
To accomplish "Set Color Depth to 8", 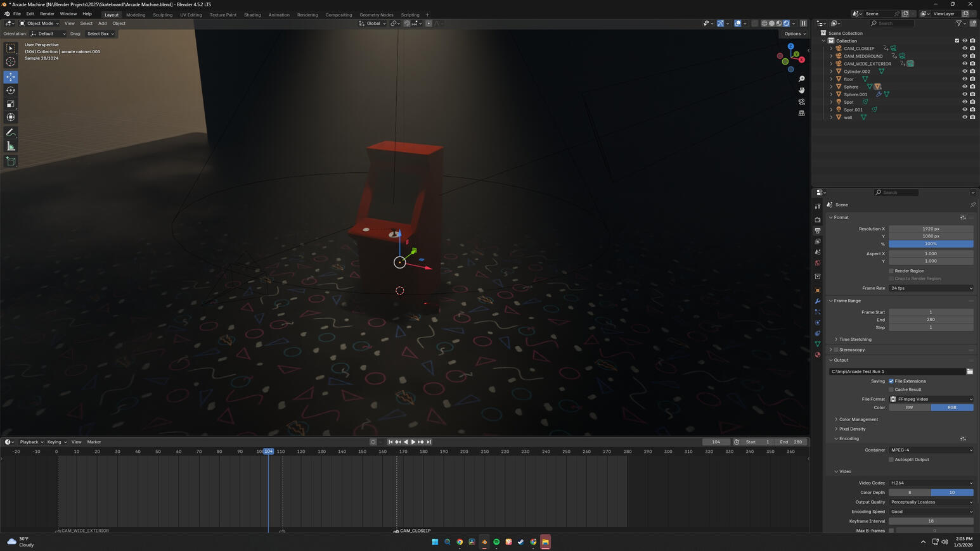I will point(910,493).
